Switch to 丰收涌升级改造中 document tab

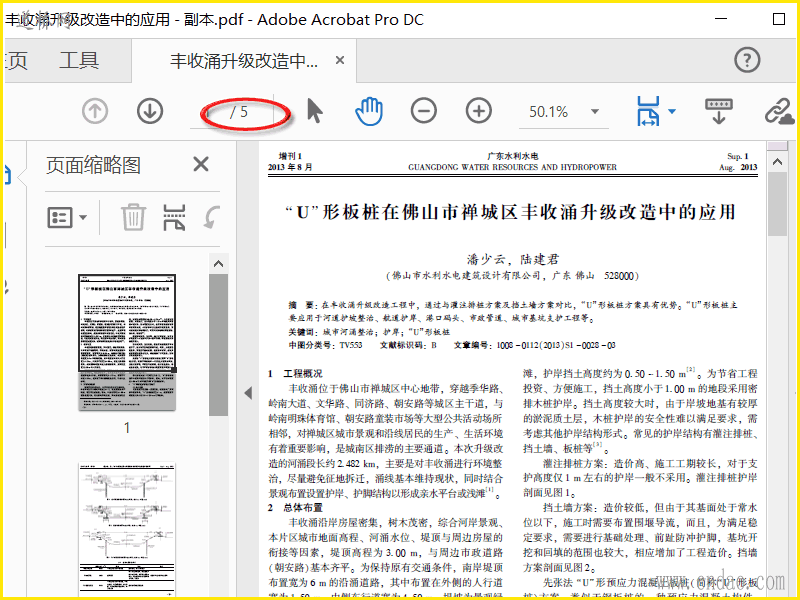[x=244, y=61]
